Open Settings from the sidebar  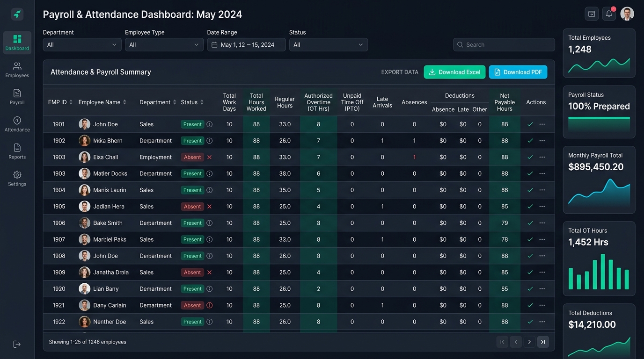tap(17, 179)
